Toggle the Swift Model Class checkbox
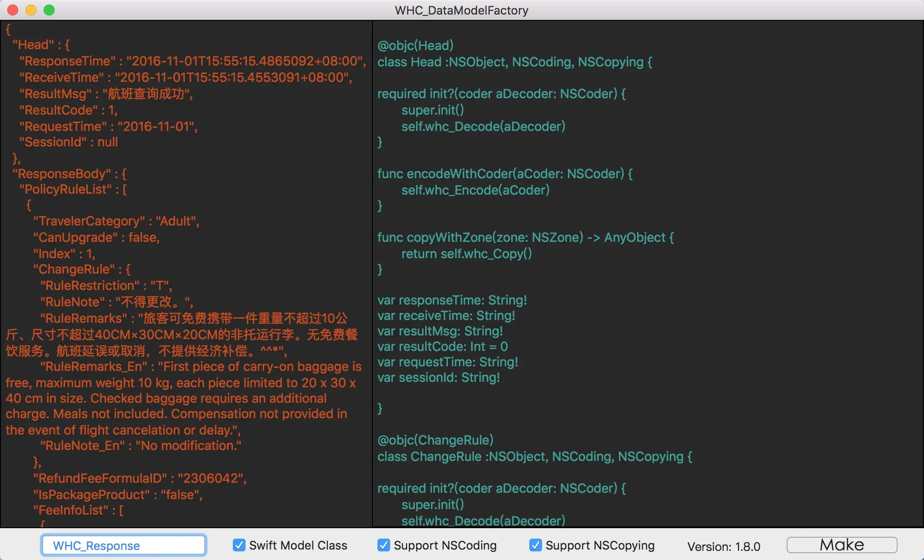Image resolution: width=924 pixels, height=560 pixels. tap(239, 545)
